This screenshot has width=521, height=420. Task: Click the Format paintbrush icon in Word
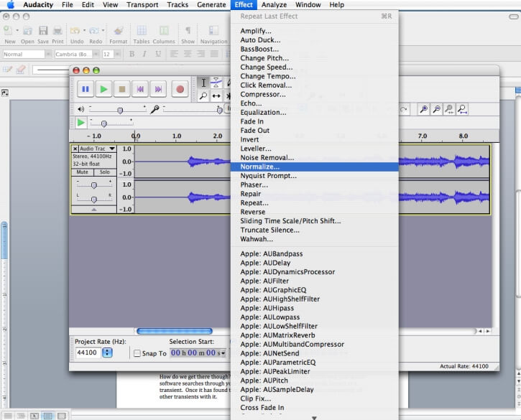(119, 31)
